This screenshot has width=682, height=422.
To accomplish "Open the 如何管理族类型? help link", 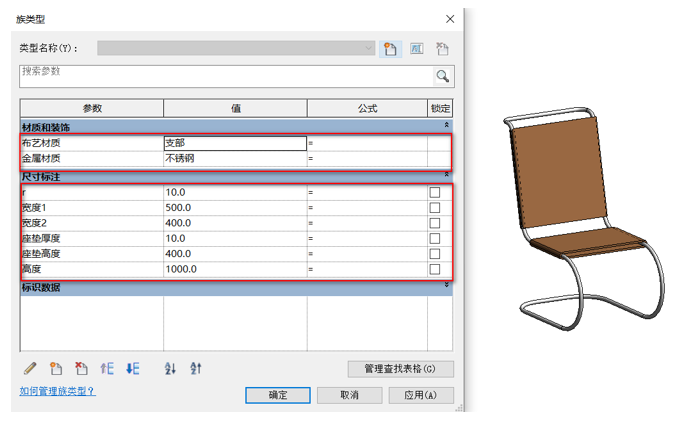I will click(x=57, y=391).
